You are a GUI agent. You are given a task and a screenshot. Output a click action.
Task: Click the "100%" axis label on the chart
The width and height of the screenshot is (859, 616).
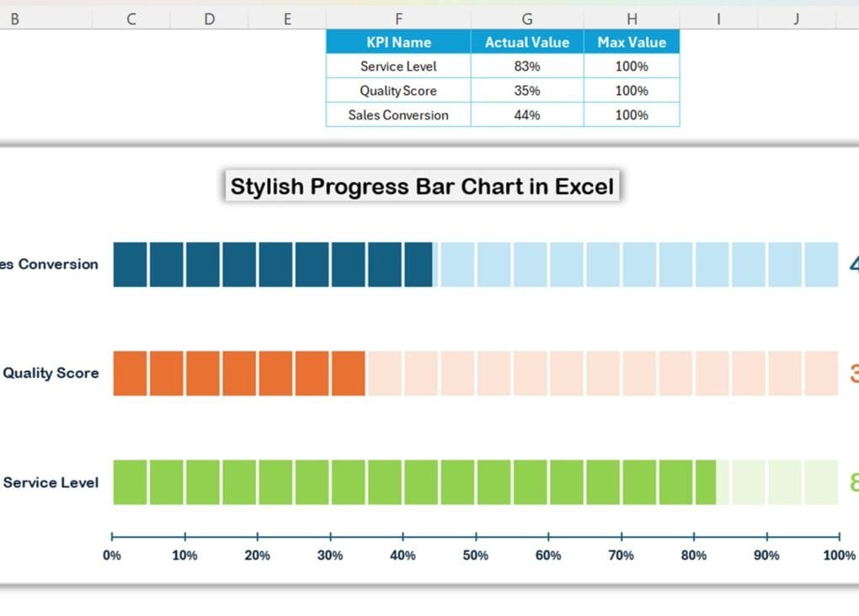click(x=838, y=555)
